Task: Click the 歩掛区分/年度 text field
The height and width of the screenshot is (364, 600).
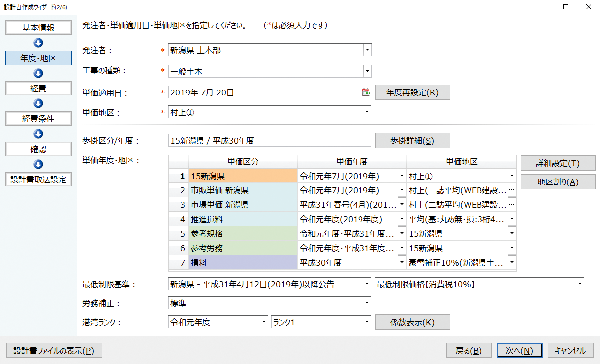Action: pos(269,141)
